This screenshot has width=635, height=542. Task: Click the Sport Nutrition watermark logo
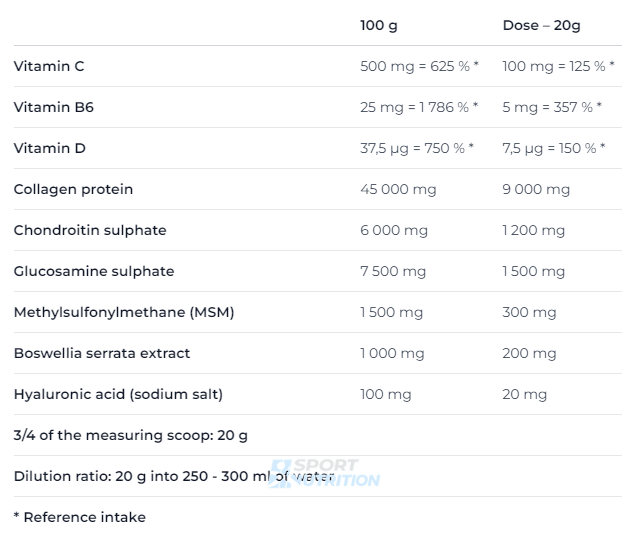point(324,473)
